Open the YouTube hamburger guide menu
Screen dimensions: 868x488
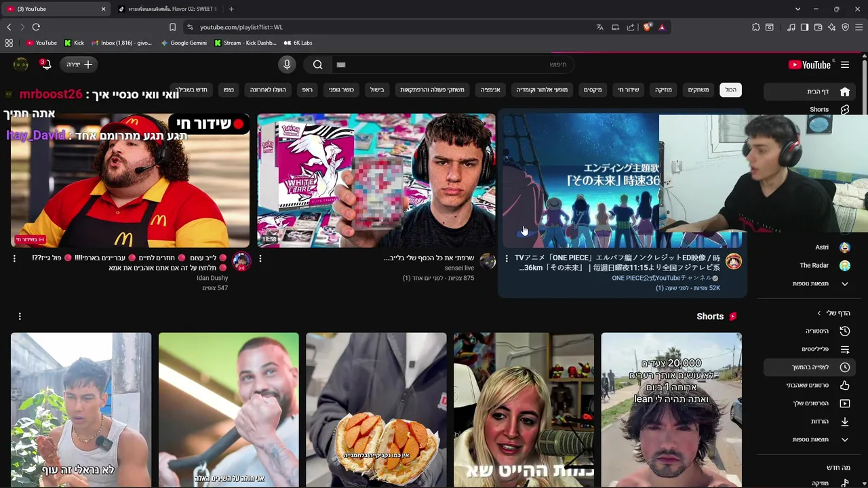tap(845, 64)
